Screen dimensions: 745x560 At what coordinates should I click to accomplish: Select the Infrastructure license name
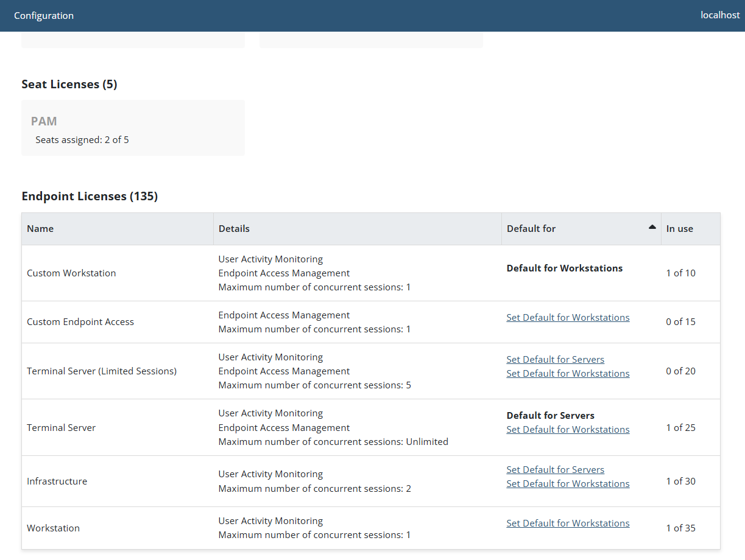pyautogui.click(x=57, y=481)
